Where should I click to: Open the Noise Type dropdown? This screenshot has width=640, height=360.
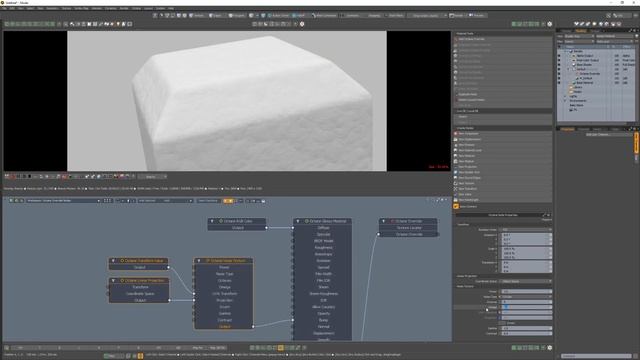pos(526,297)
